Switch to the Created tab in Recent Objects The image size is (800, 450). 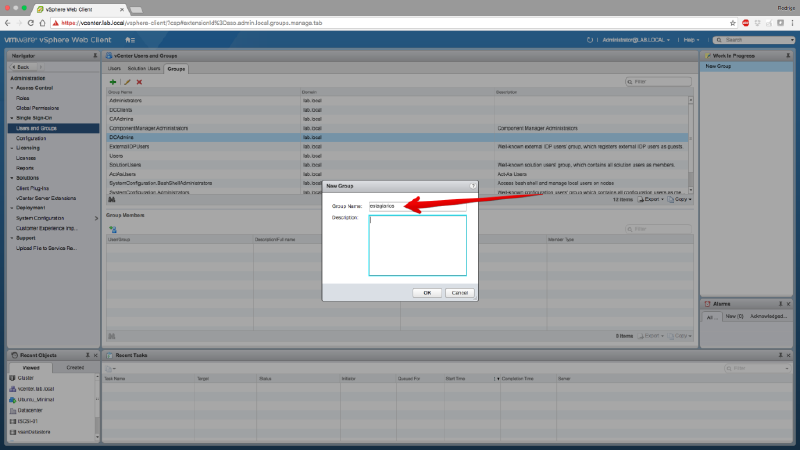(x=75, y=367)
